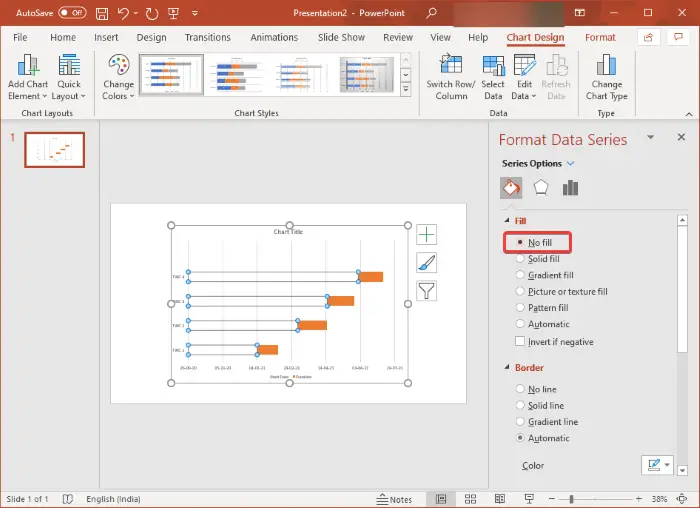Open Customize Quick Access Toolbar dropdown
The width and height of the screenshot is (700, 508).
click(x=195, y=13)
